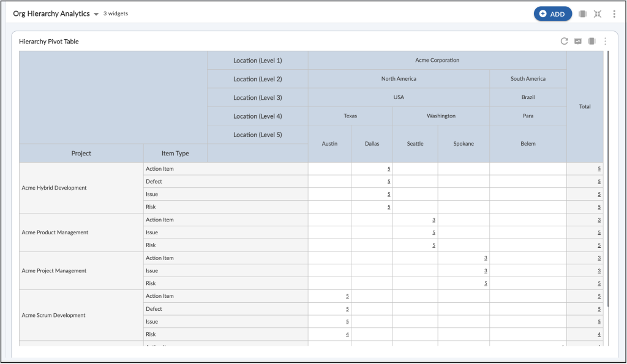
Task: Open Spokane count for Acme Project Management Issue
Action: pos(486,271)
